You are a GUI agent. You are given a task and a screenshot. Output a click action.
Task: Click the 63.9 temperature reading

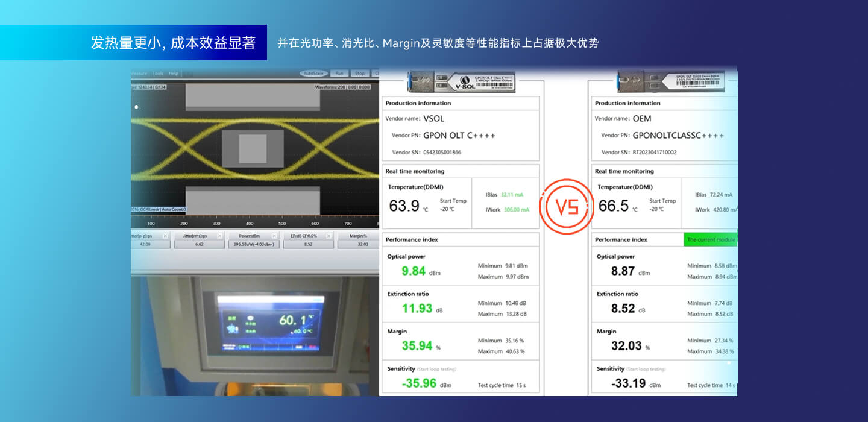(404, 206)
